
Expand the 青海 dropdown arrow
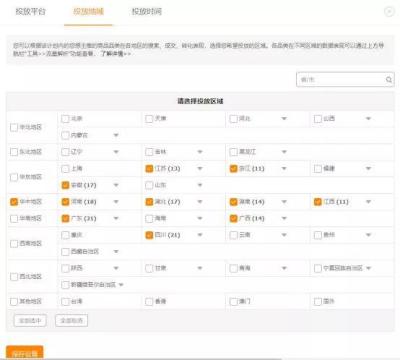[x=284, y=268]
